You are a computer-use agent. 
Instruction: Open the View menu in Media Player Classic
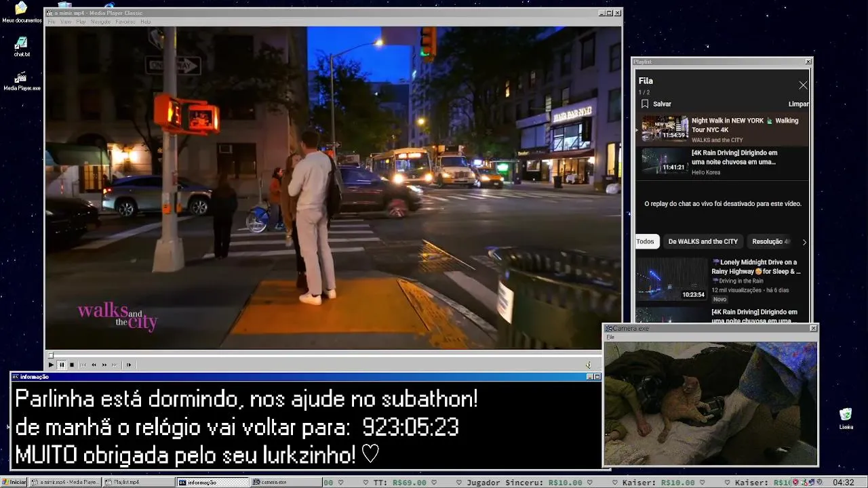pyautogui.click(x=66, y=22)
